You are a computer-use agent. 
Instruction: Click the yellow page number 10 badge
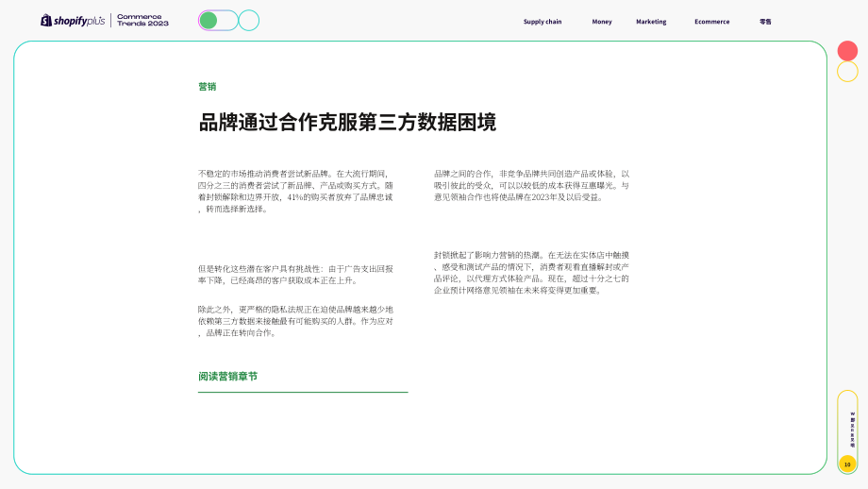[x=847, y=464]
